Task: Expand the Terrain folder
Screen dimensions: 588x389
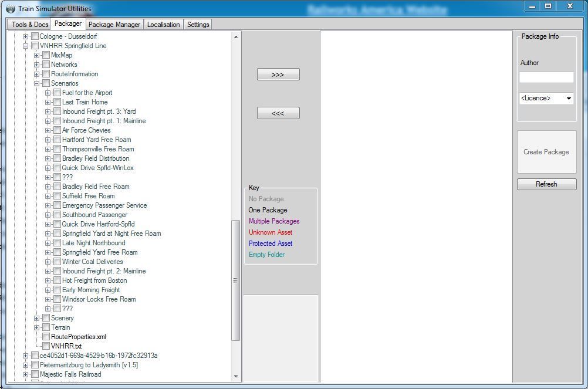Action: pyautogui.click(x=37, y=327)
